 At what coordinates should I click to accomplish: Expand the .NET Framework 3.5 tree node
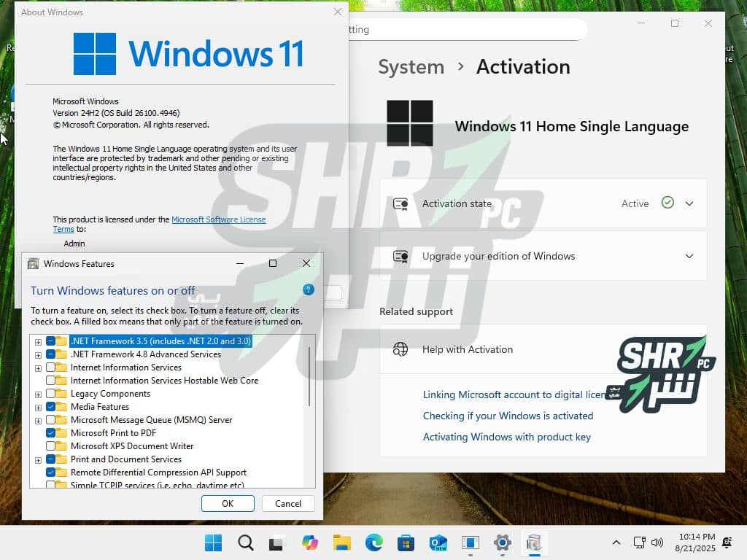tap(38, 342)
